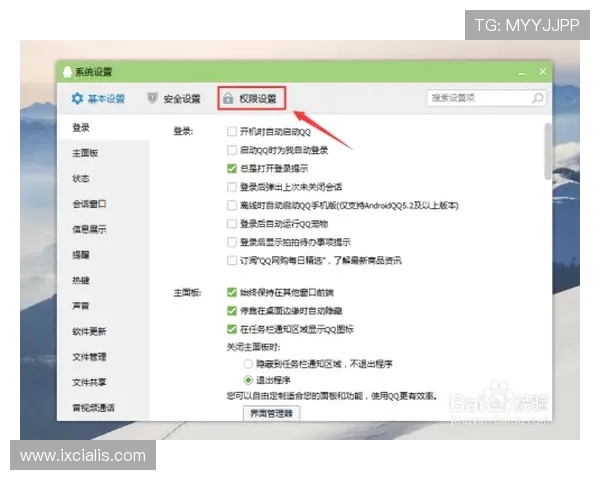The height and width of the screenshot is (480, 600).
Task: Enable 开机时自动启动QQ checkbox
Action: tap(232, 132)
